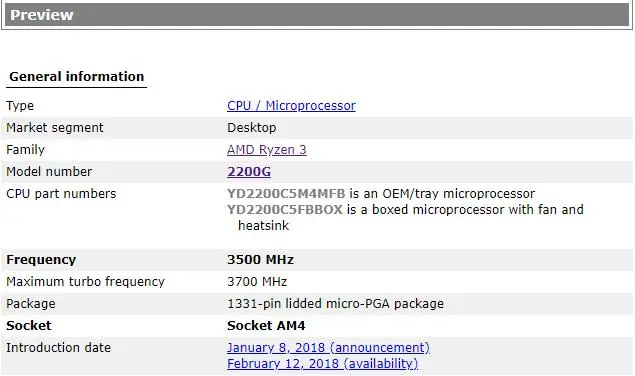635x376 pixels.
Task: Select the bold Frequency label
Action: pos(41,260)
